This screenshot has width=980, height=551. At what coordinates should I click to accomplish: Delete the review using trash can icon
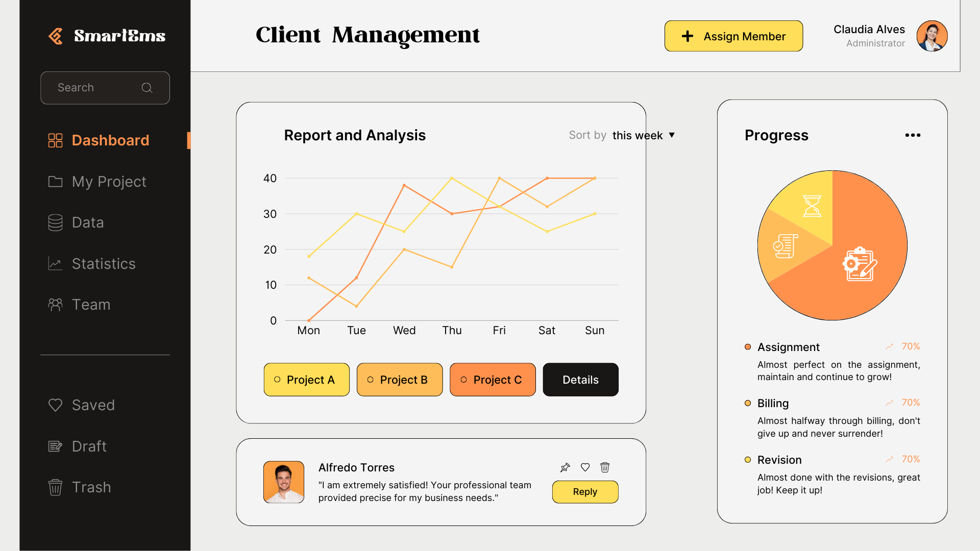click(x=605, y=467)
